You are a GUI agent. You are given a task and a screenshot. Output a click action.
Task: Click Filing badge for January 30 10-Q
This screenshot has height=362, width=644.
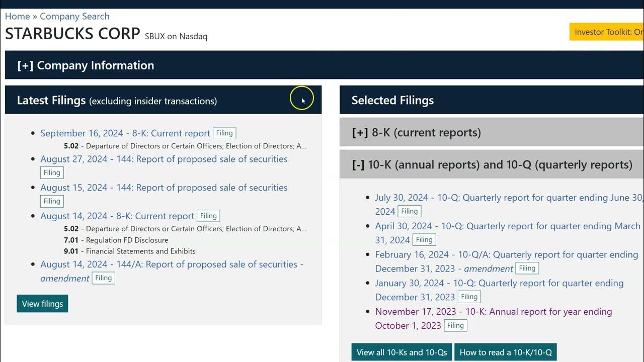(469, 297)
